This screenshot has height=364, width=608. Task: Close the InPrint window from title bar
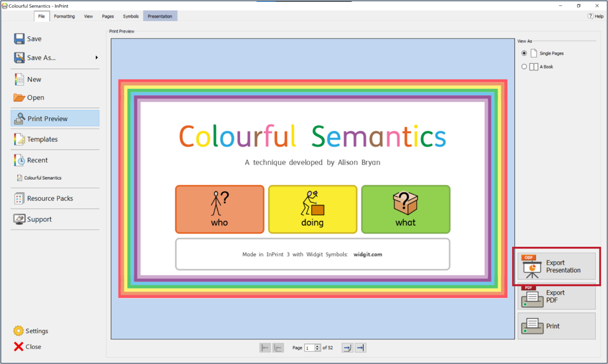(x=597, y=6)
